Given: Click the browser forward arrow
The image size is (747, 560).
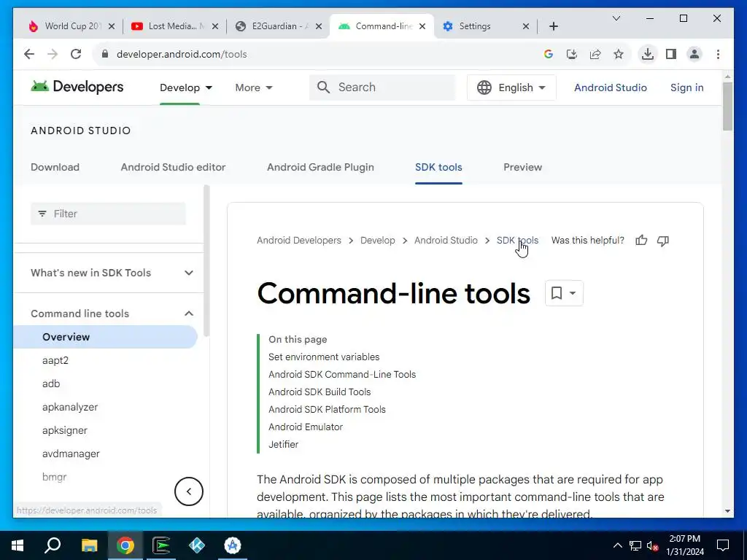Looking at the screenshot, I should click(x=53, y=54).
